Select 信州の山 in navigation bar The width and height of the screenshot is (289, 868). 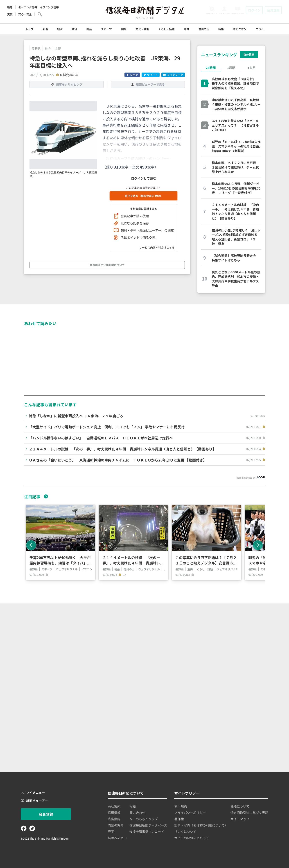[203, 29]
